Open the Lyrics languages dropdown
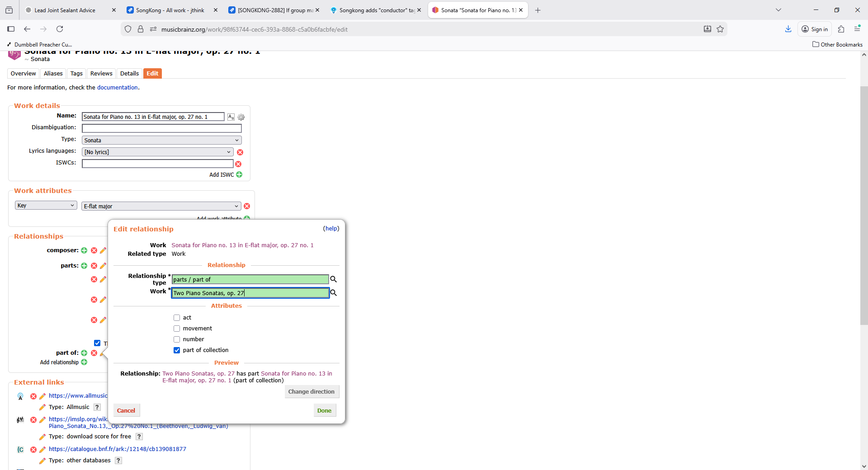This screenshot has width=868, height=470. 157,152
